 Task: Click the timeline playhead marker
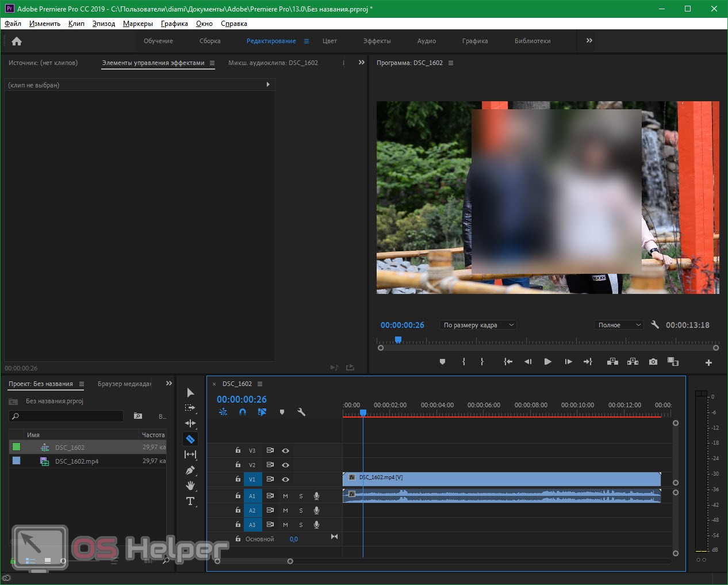point(363,412)
